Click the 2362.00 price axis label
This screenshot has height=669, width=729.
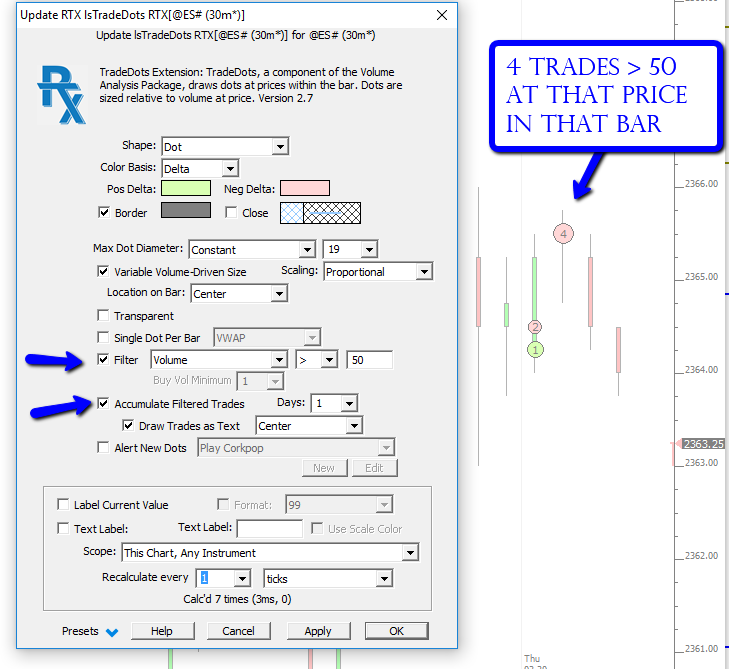click(702, 556)
